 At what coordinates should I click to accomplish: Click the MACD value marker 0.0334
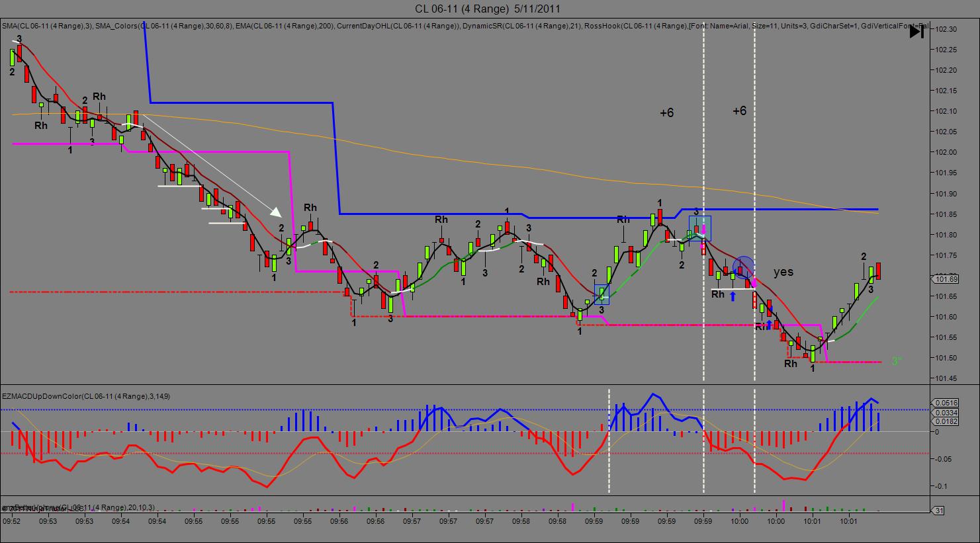pos(945,412)
